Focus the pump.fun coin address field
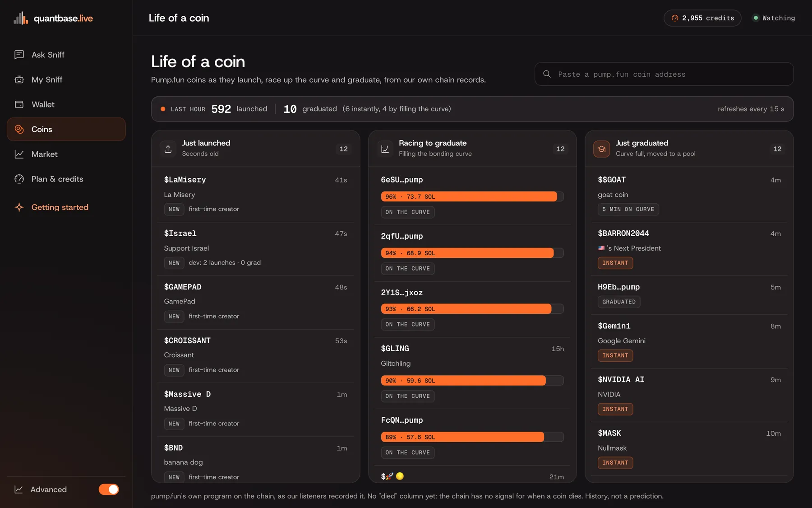This screenshot has height=508, width=812. point(664,74)
